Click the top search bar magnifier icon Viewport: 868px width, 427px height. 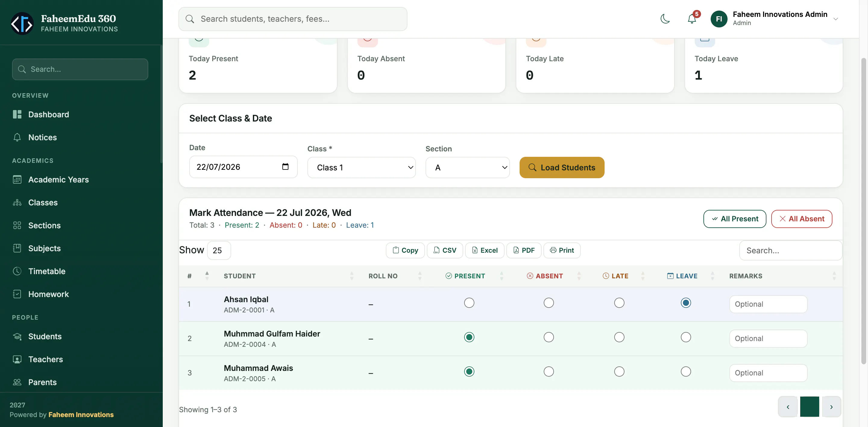pos(190,19)
